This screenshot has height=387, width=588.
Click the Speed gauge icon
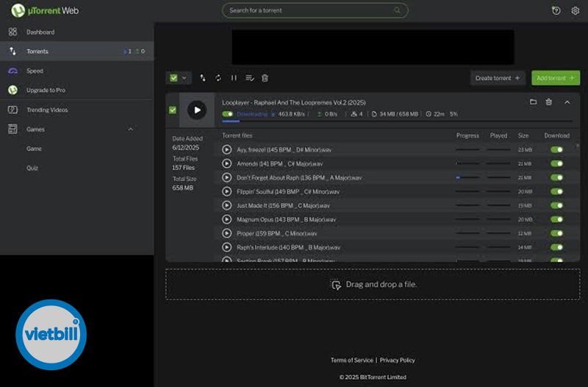(12, 71)
